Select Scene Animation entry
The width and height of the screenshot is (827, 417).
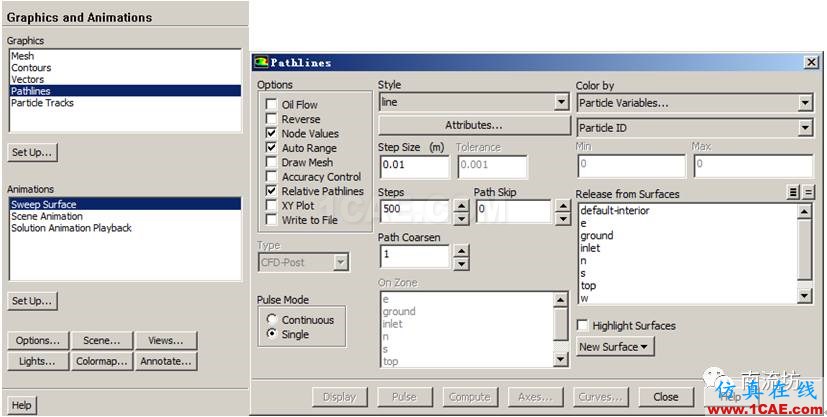(125, 216)
